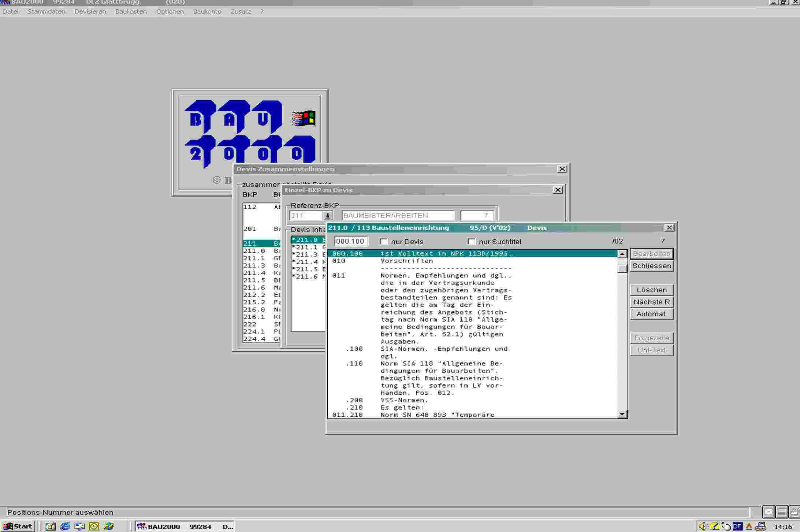800x532 pixels.
Task: Click the Schliessen button
Action: pyautogui.click(x=651, y=266)
